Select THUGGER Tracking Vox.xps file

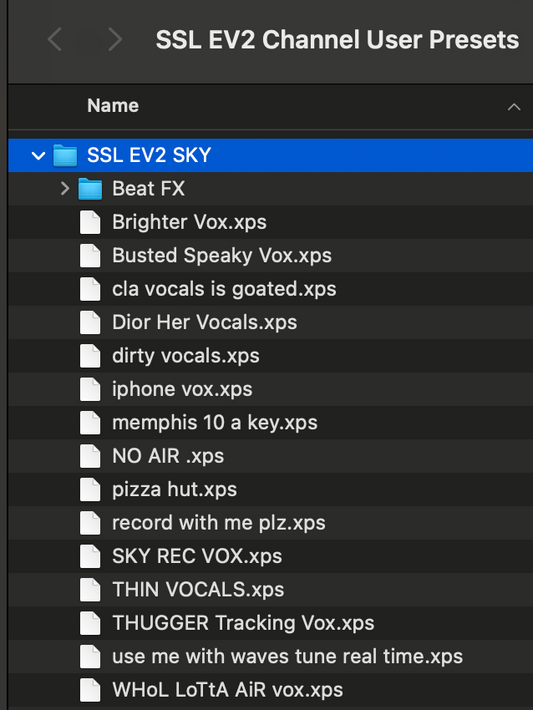tap(270, 623)
